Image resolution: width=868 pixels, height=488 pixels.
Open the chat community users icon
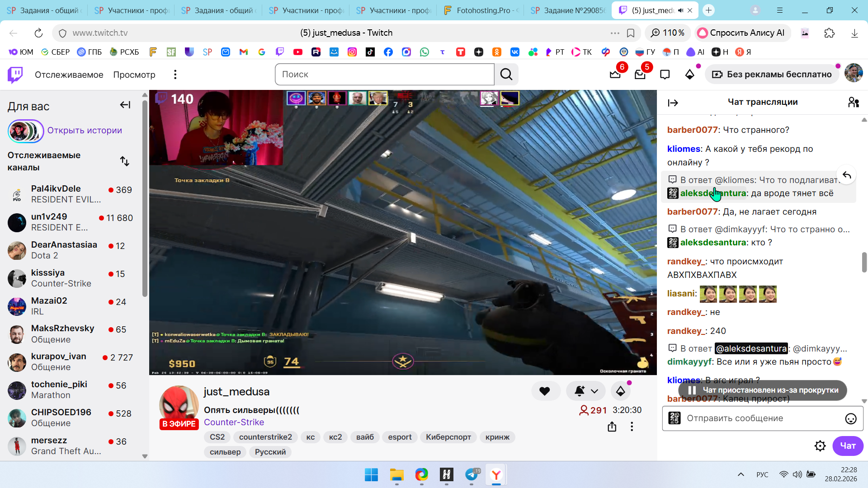854,102
